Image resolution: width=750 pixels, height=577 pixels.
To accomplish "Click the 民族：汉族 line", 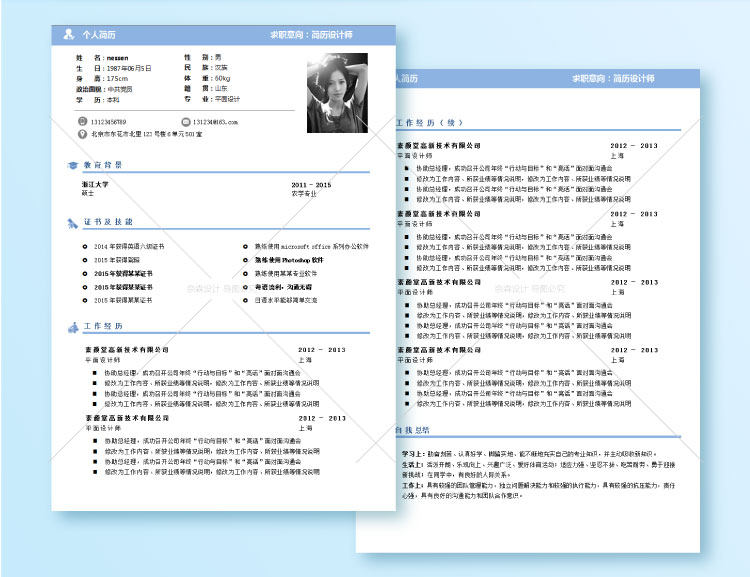I will tap(206, 67).
